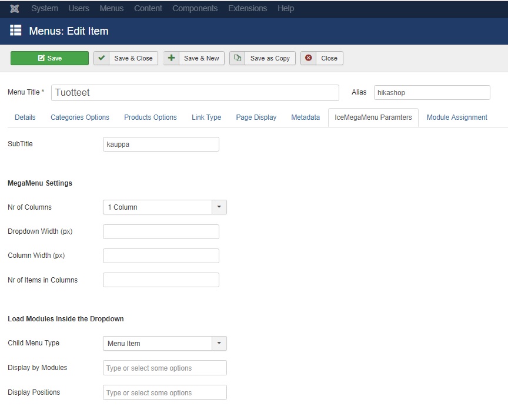Click the SubTitle label

[x=20, y=144]
